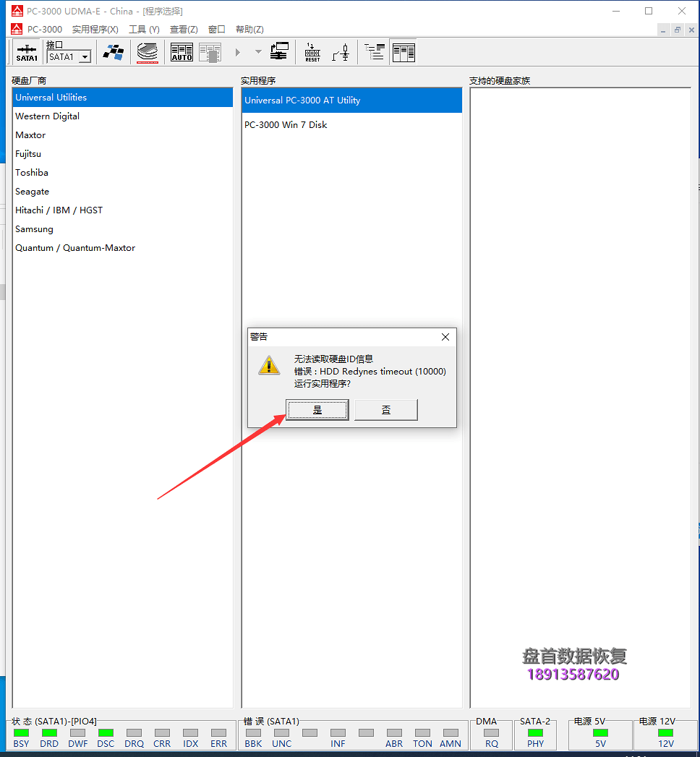Open the 接口 SATA1 interface dropdown
The image size is (700, 757).
point(85,57)
